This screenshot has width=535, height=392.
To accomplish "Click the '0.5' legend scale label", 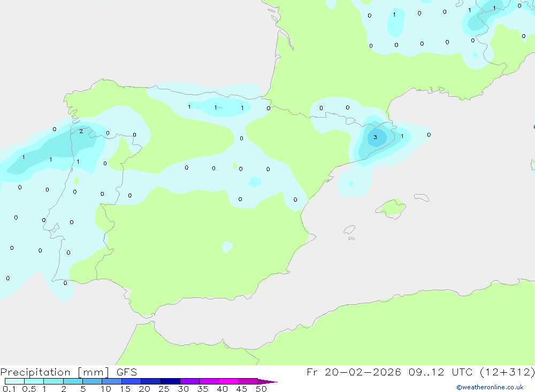I will pyautogui.click(x=29, y=389).
